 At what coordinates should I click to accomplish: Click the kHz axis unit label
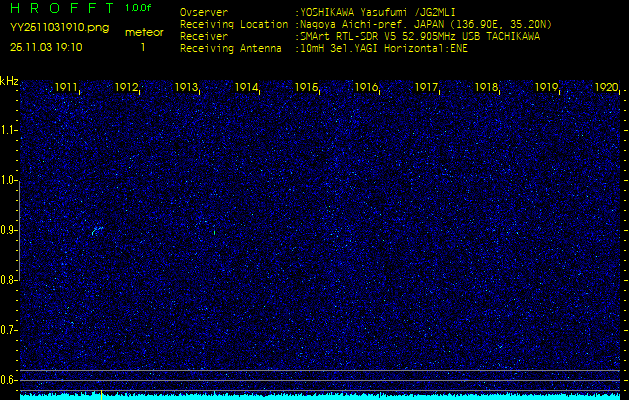(9, 81)
